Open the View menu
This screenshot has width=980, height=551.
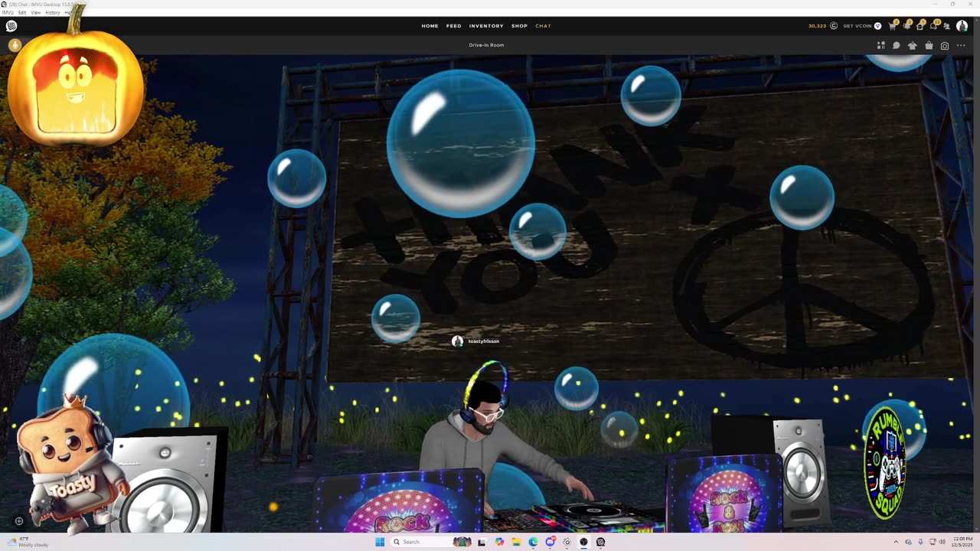[36, 12]
